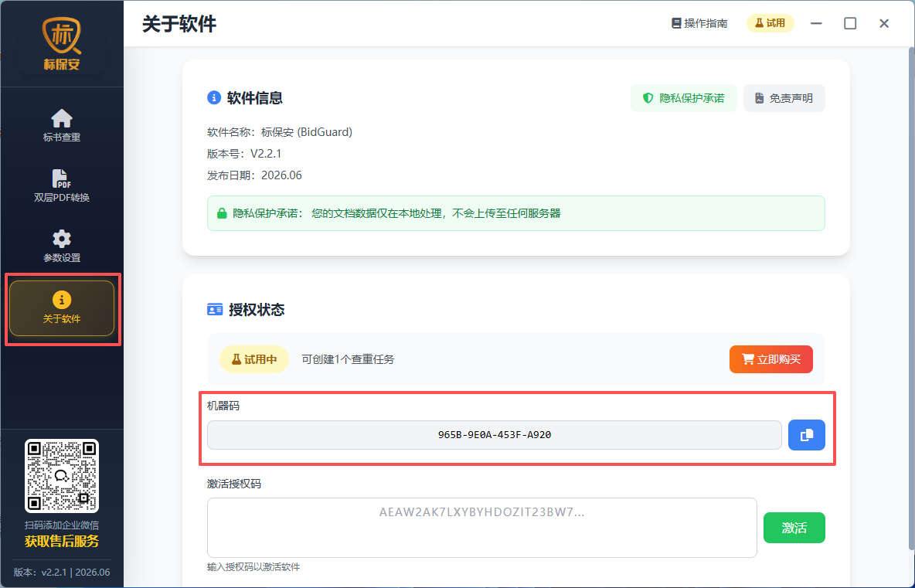The image size is (915, 588).
Task: Open the 隐私保护承诺 button
Action: pos(683,98)
